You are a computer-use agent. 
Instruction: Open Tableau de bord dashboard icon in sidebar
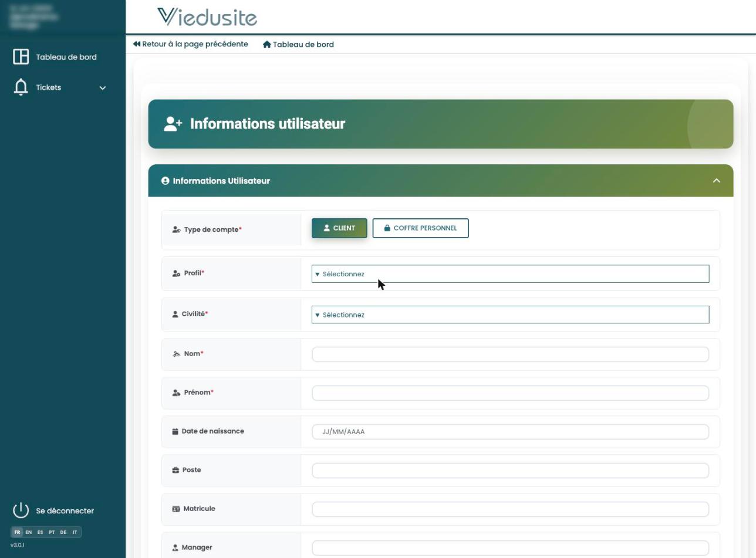[21, 56]
